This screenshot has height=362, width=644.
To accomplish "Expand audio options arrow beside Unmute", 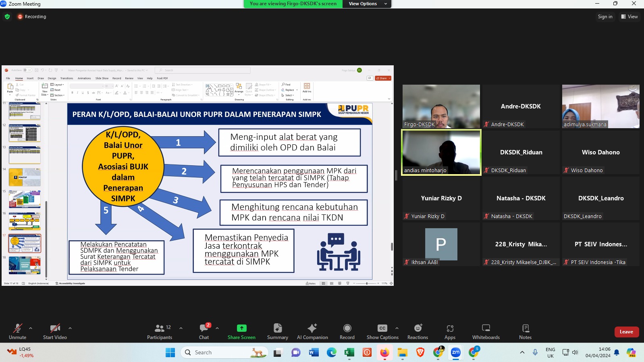I will click(31, 328).
